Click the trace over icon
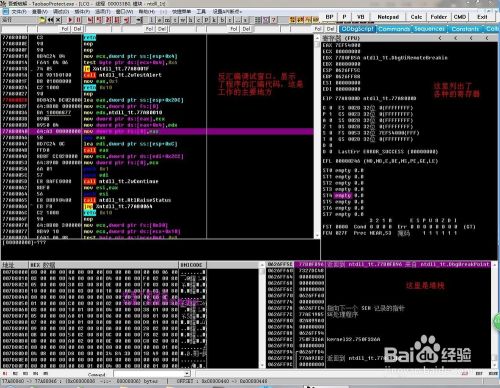This screenshot has height=388, width=500. [117, 20]
